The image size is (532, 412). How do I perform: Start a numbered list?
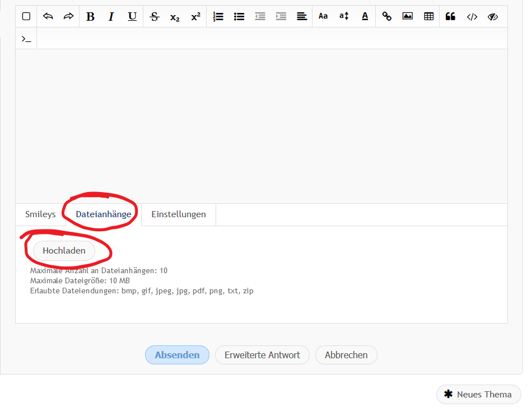point(218,17)
